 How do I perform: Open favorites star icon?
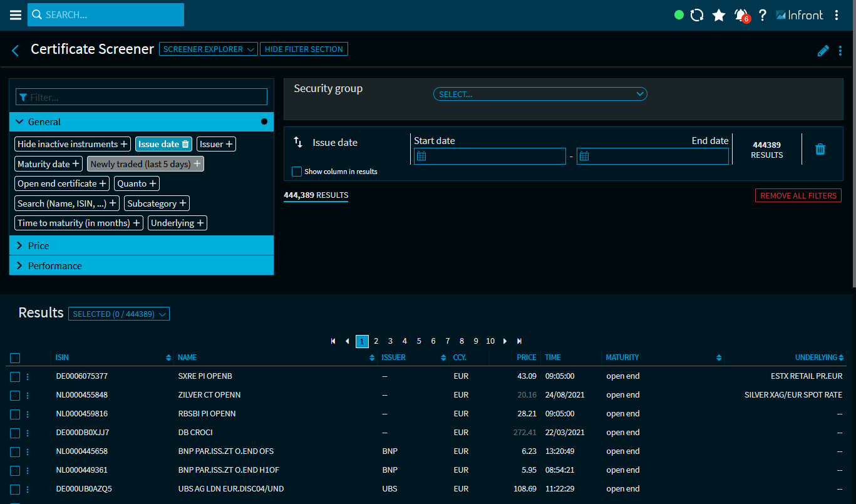(719, 15)
